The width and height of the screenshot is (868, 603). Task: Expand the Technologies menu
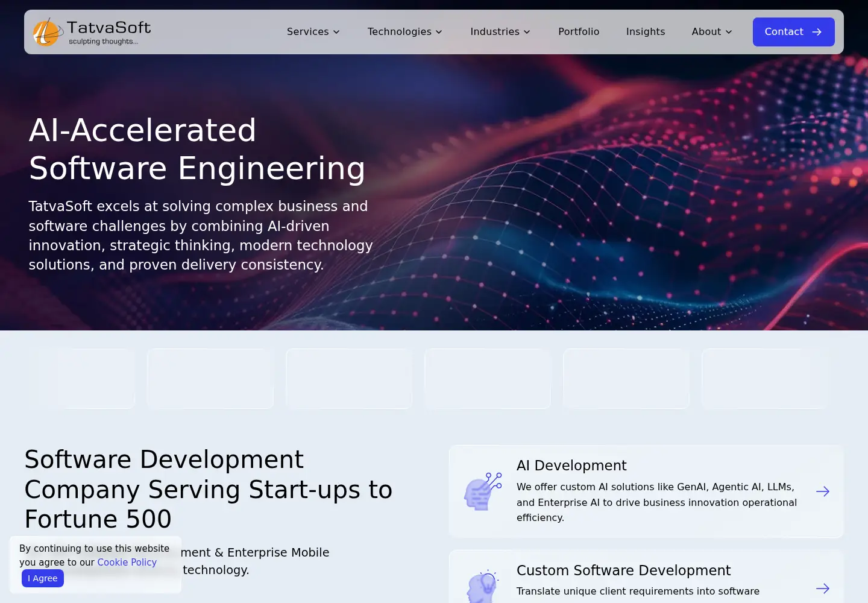405,32
